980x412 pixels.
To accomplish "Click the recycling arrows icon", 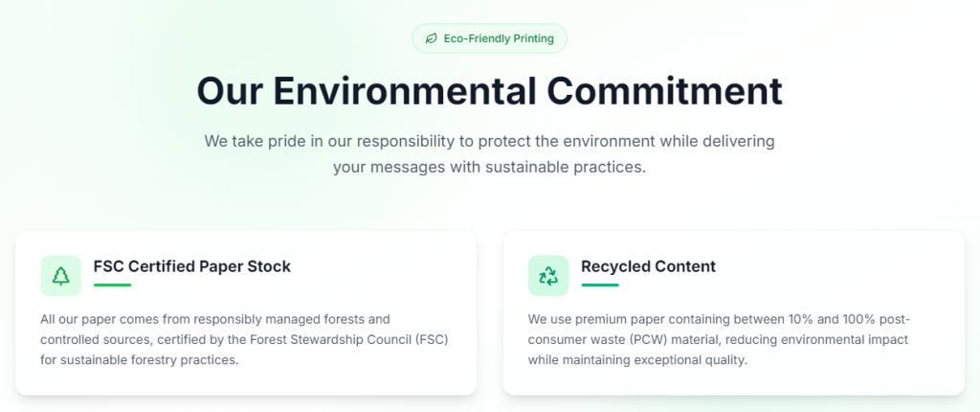I will click(x=548, y=276).
